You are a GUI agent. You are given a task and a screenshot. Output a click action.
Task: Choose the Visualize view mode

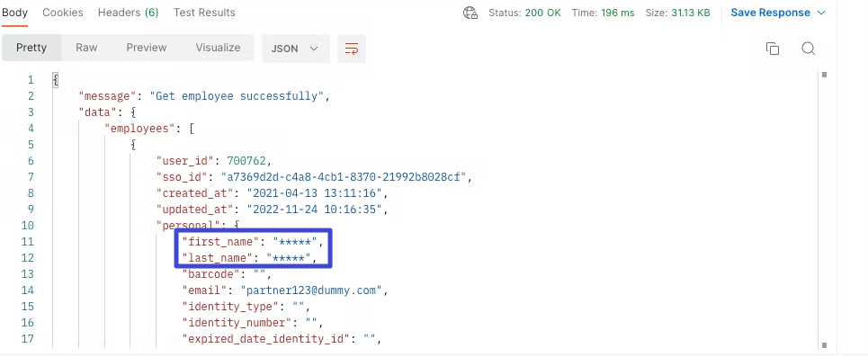(x=218, y=48)
